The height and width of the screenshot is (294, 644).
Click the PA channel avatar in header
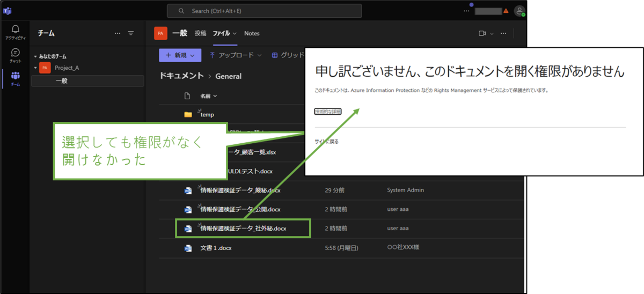click(x=160, y=33)
